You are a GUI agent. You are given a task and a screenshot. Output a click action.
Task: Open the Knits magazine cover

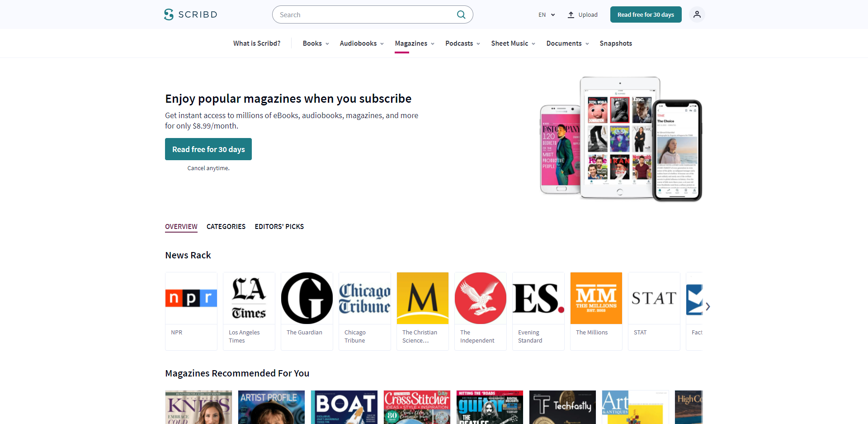tap(198, 407)
